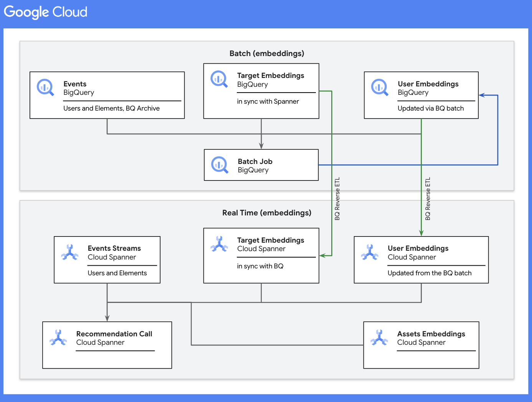Select the Recommendation Call title text
532x402 pixels.
click(x=114, y=334)
